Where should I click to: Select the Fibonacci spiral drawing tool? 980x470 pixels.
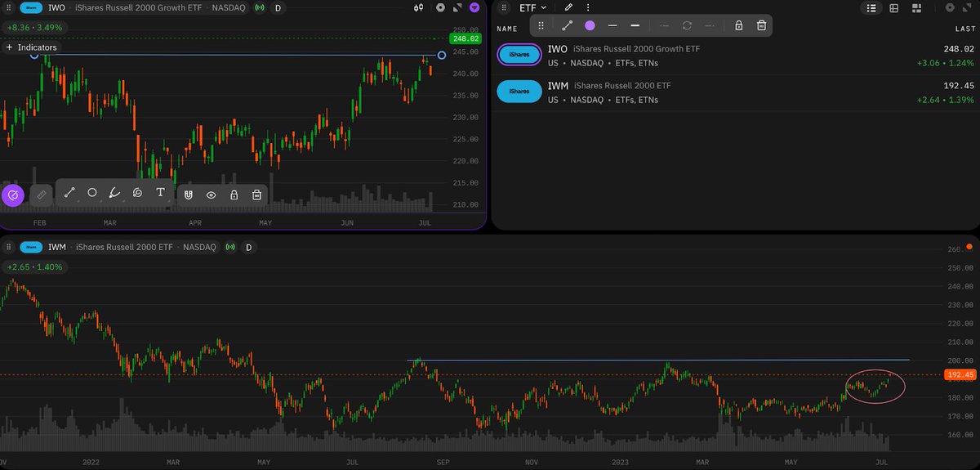[x=137, y=194]
